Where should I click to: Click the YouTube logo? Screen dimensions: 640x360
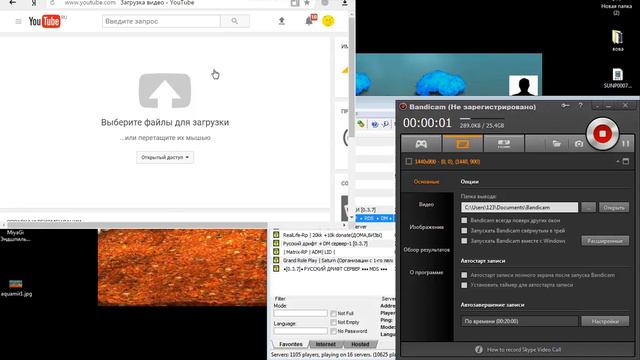point(45,21)
